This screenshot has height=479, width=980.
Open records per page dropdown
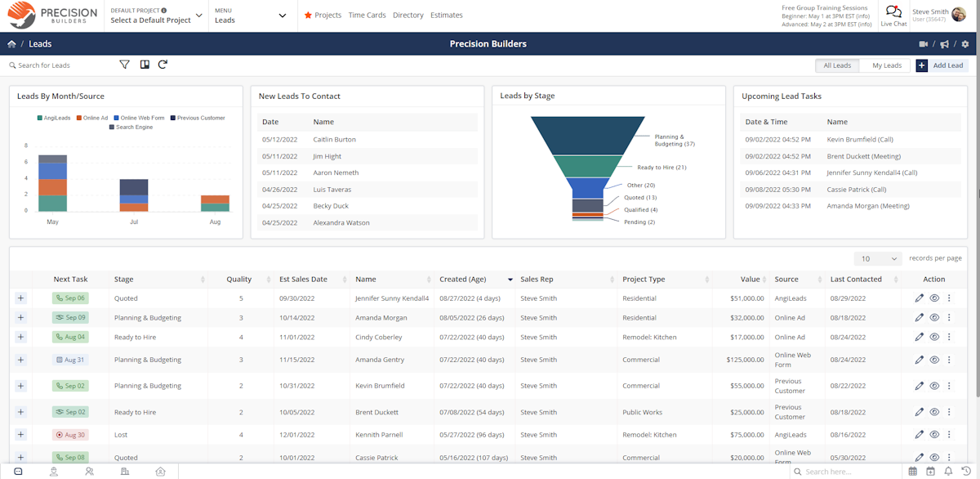point(878,258)
